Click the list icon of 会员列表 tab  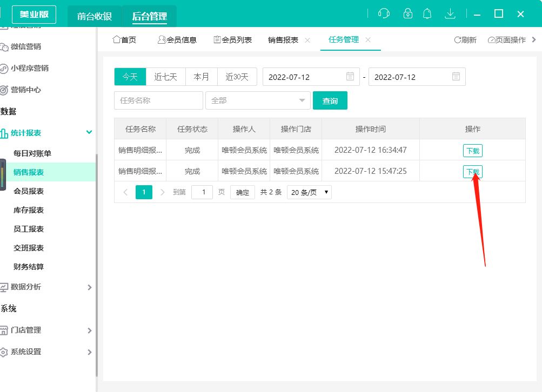tap(217, 39)
